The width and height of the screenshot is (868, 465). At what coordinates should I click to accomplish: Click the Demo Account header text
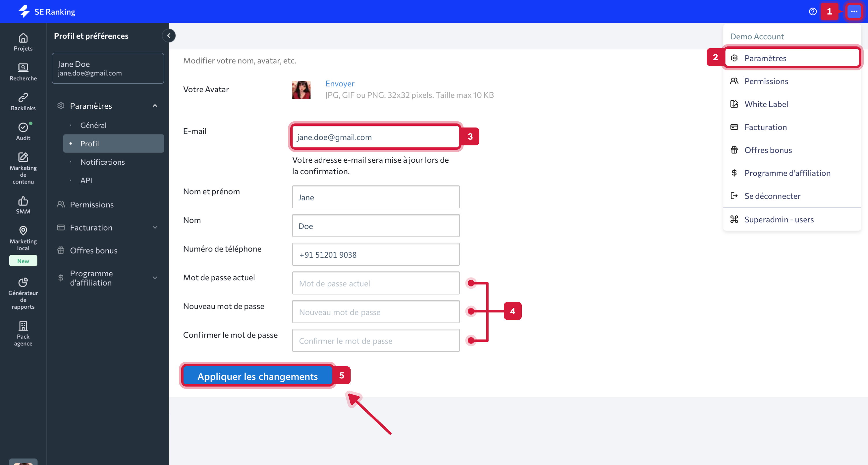757,36
